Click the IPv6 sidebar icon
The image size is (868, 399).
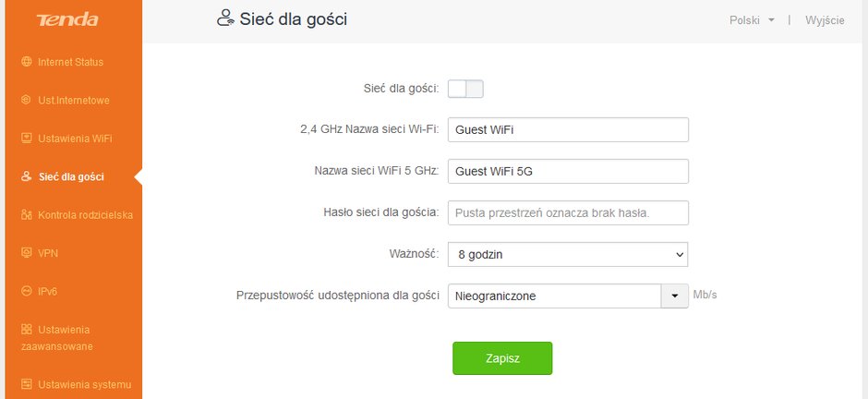coord(26,291)
